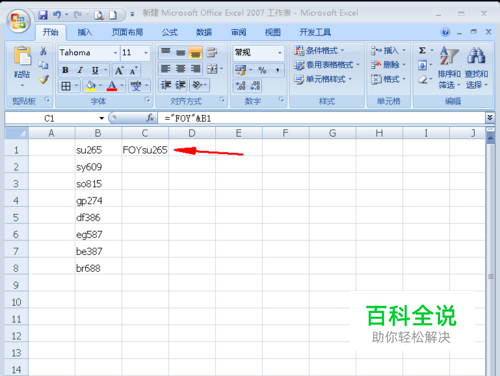The image size is (500, 376).
Task: Increase font size with the large A icon
Action: point(119,70)
